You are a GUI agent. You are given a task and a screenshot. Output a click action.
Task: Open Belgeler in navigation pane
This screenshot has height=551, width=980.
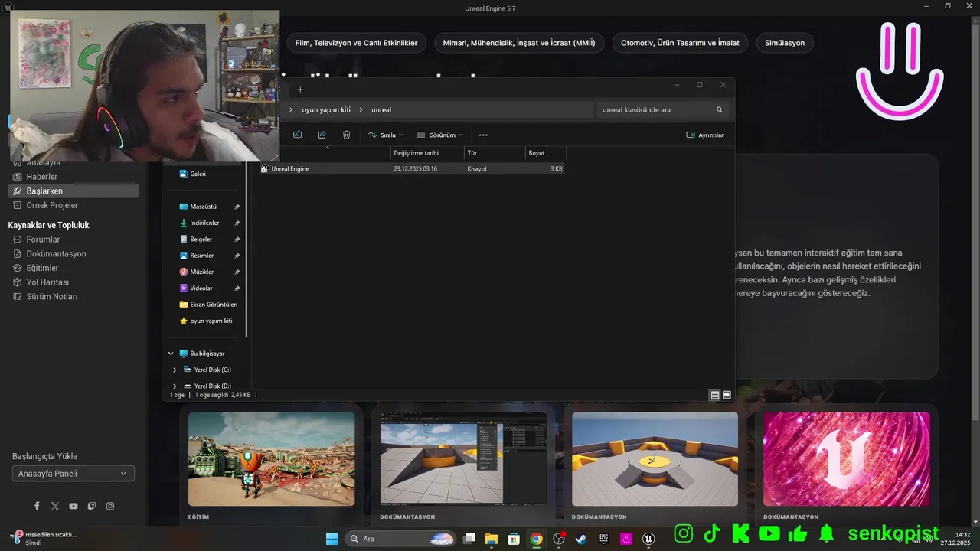(201, 240)
